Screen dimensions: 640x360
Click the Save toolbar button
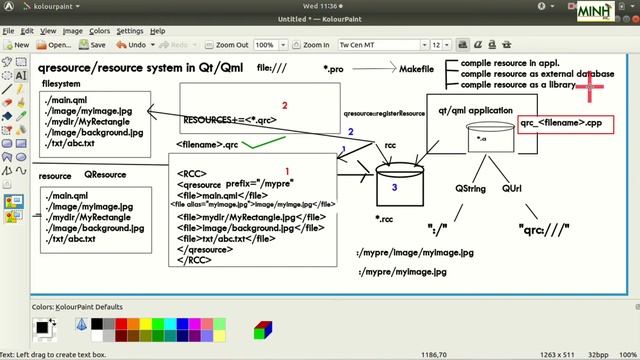pyautogui.click(x=93, y=45)
